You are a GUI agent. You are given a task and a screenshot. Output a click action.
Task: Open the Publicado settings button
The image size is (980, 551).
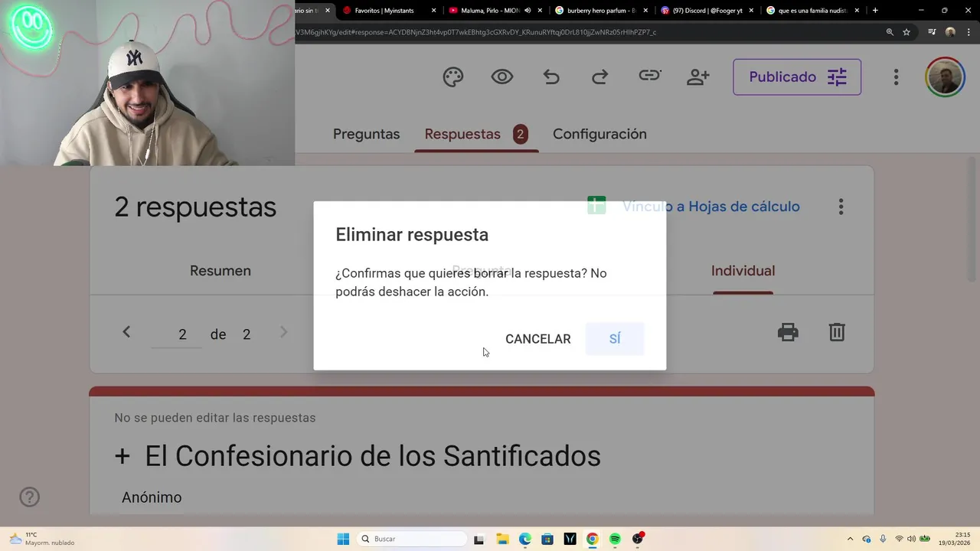[x=797, y=77]
